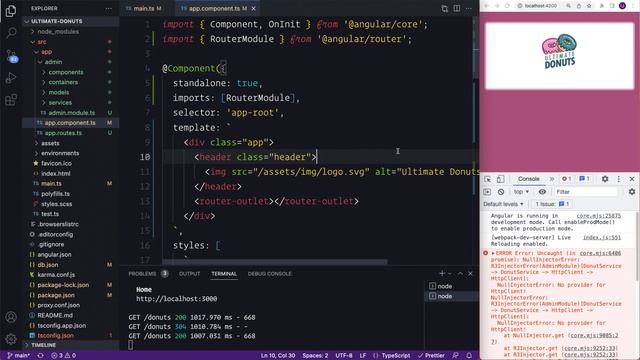Close the app.component.ts tab
Screen dimensions: 640x360
click(253, 8)
